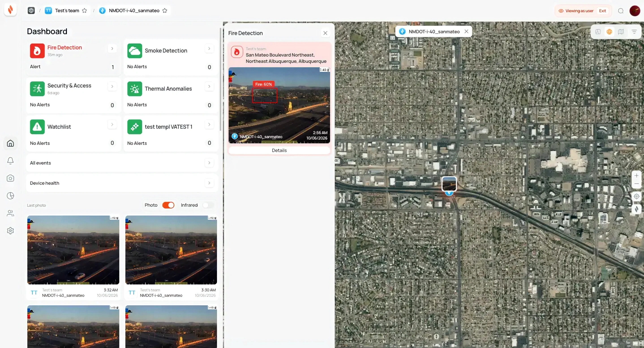This screenshot has height=348, width=644.
Task: Click the flame logo at top-left
Action: click(10, 10)
